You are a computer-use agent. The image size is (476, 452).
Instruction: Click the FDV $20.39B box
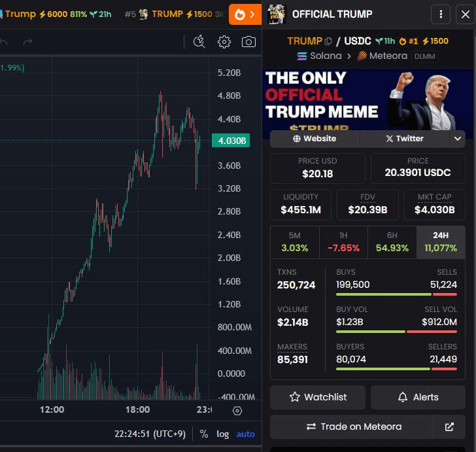pyautogui.click(x=367, y=205)
